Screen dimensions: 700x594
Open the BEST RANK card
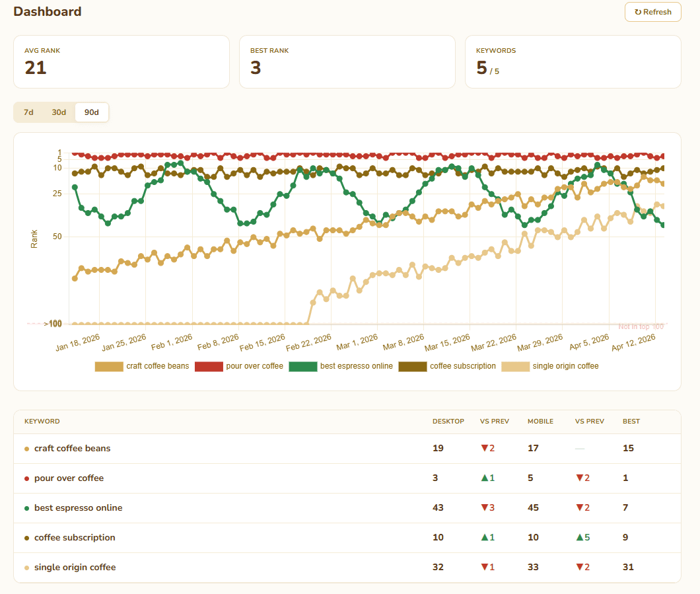347,61
